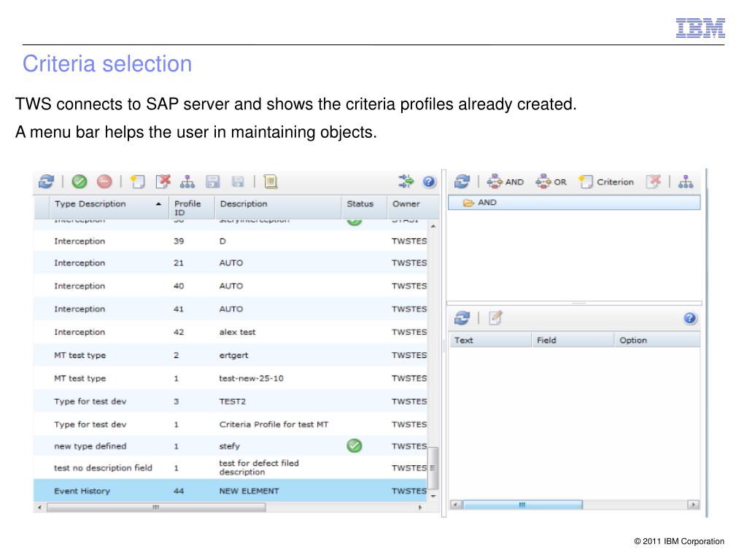Add an AND node to the criteria
Viewport: 747px width, 560px height.
pyautogui.click(x=505, y=182)
